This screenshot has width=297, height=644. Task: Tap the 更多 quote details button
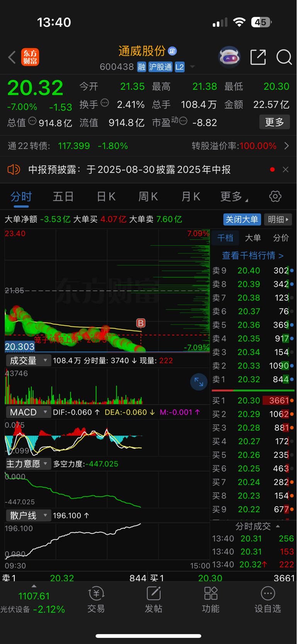275,122
